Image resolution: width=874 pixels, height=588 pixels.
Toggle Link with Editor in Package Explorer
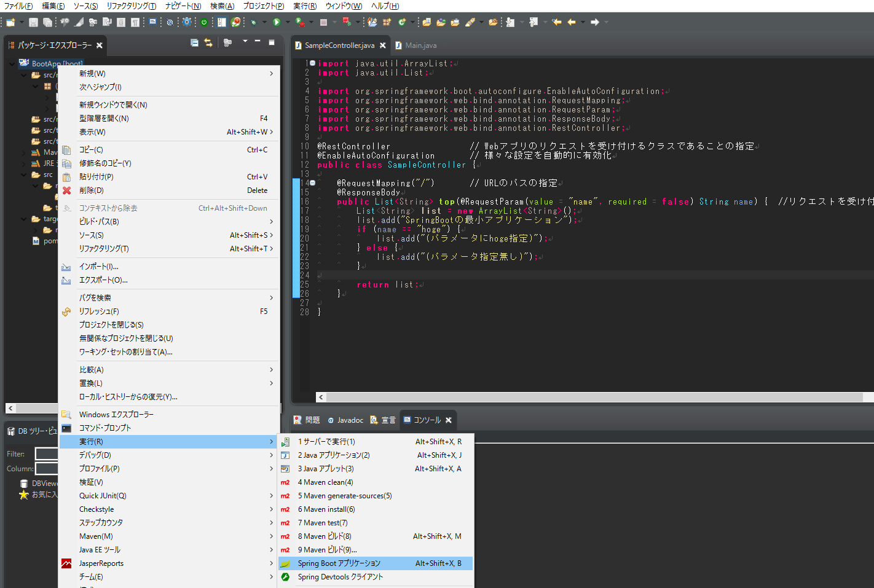pyautogui.click(x=208, y=43)
